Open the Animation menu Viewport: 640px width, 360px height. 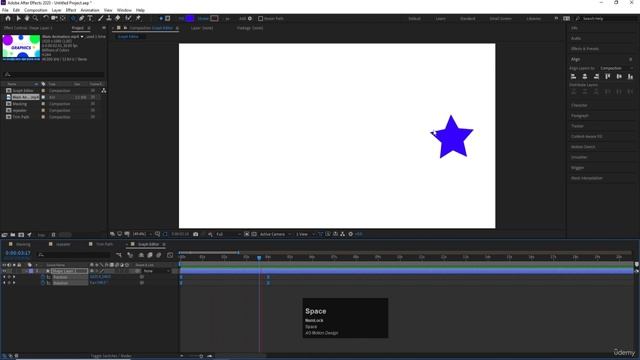[90, 10]
